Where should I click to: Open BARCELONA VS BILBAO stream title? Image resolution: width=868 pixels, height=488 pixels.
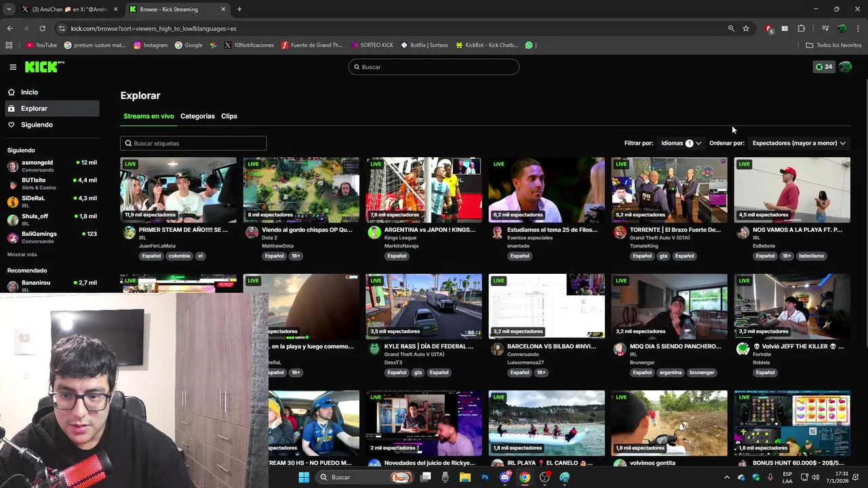click(x=551, y=346)
